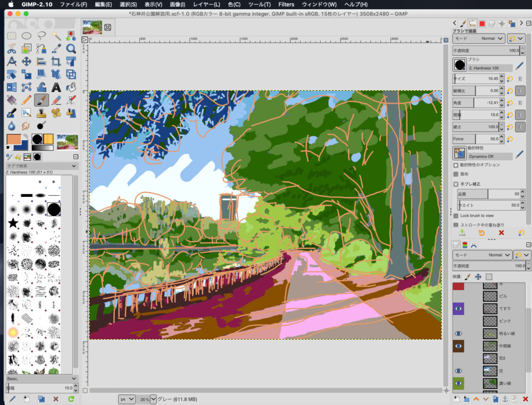Delete layer with red X icon
Screen dimensions: 532x405
(x=525, y=399)
